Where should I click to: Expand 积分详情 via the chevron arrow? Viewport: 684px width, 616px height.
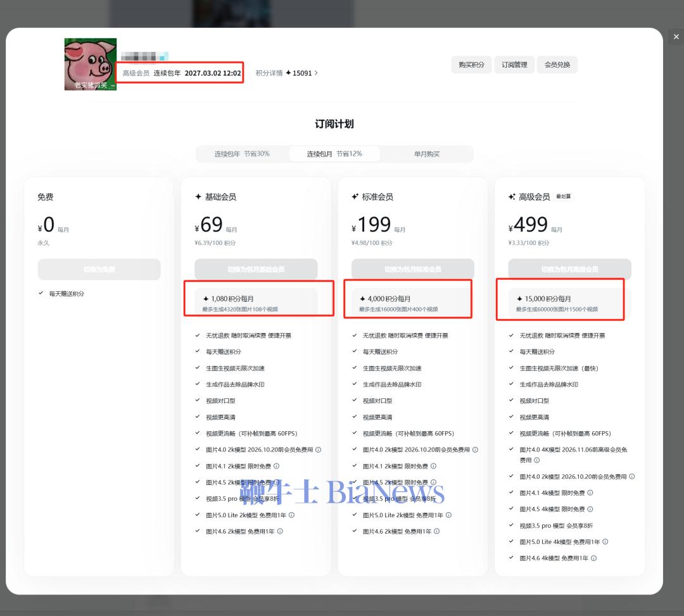point(316,73)
